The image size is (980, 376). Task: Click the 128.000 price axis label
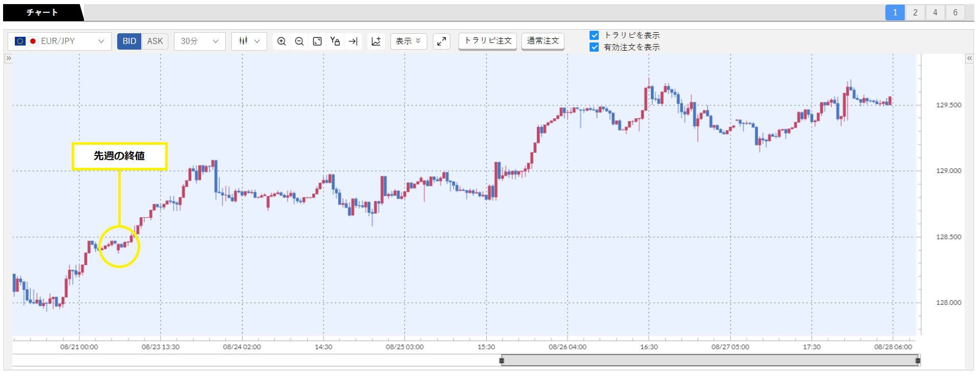pos(948,303)
